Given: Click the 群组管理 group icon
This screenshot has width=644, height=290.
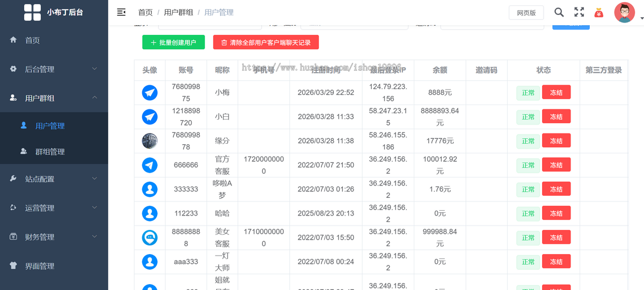Looking at the screenshot, I should tap(24, 152).
